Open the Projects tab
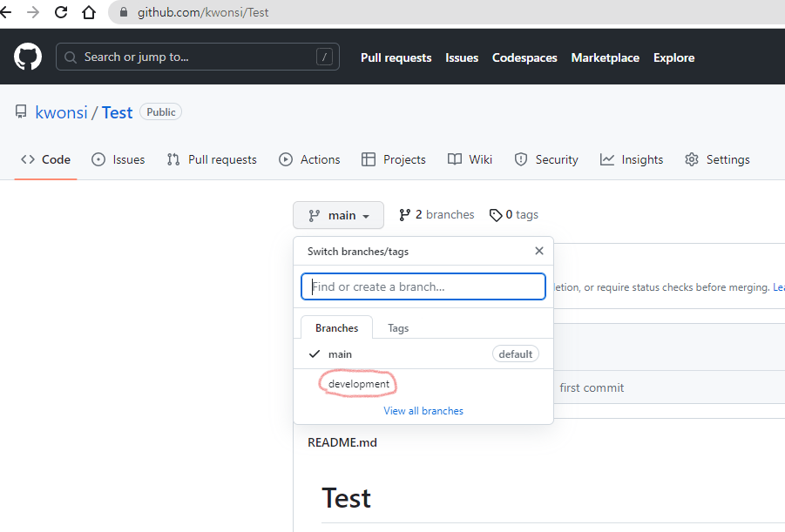Screen dimensions: 785x532 click(394, 159)
